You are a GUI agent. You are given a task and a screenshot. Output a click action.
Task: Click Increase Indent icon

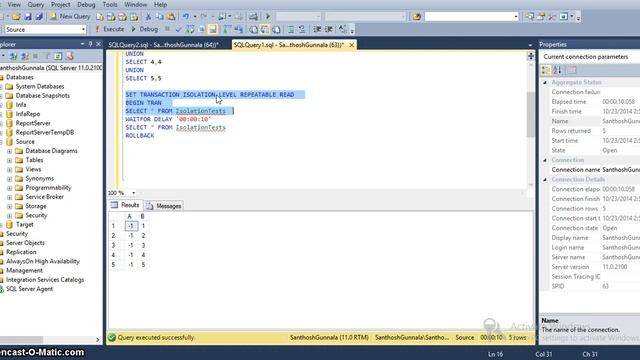tap(329, 29)
